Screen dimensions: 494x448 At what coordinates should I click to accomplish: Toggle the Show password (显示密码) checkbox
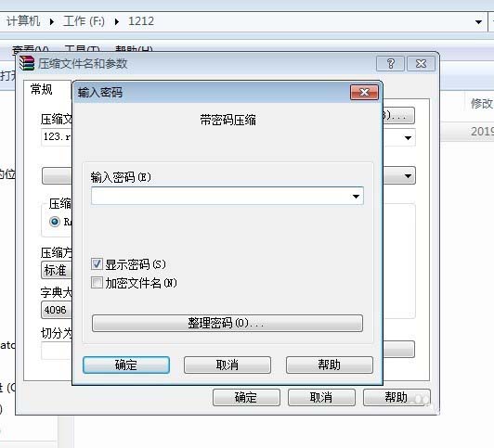click(x=97, y=263)
